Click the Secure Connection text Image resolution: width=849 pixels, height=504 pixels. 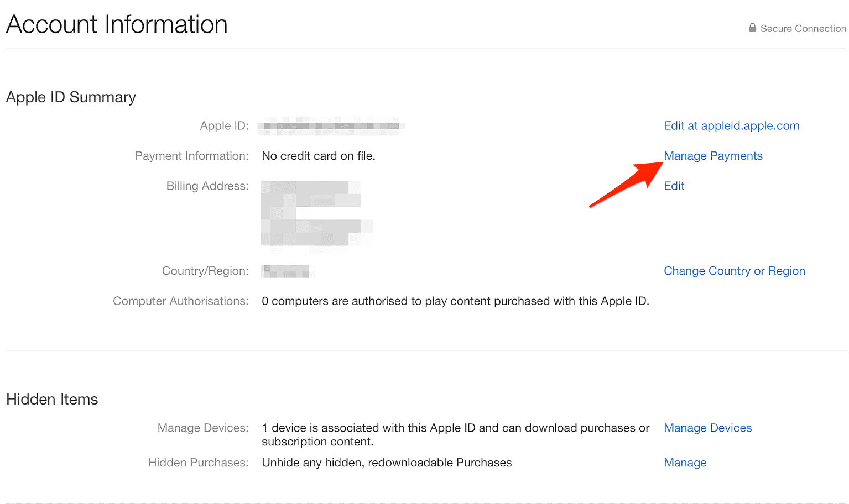[x=803, y=28]
